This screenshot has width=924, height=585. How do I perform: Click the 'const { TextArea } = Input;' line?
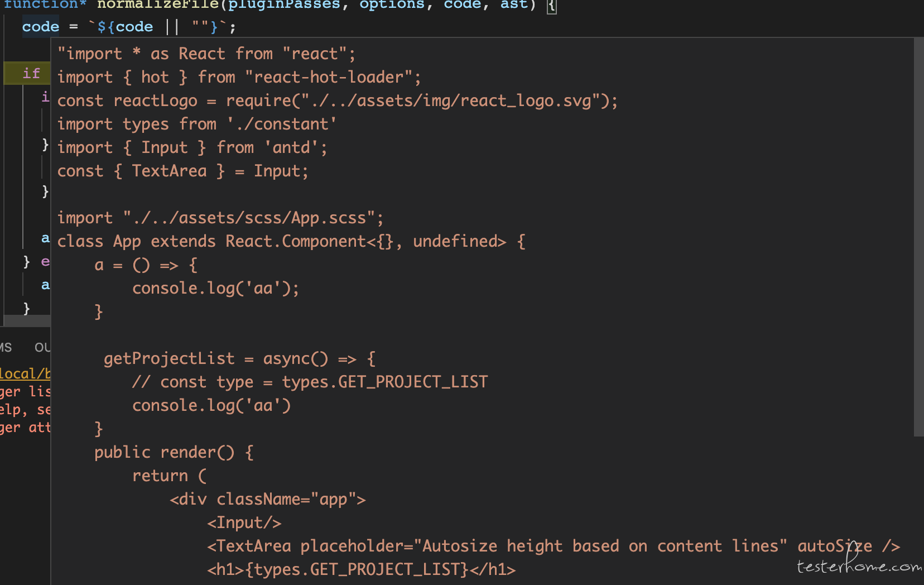pos(183,171)
